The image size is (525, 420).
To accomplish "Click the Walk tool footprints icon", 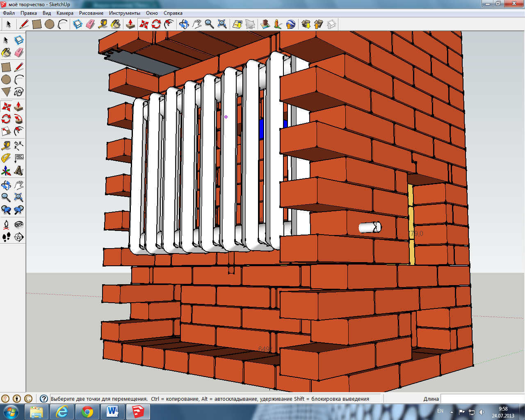I will [6, 237].
